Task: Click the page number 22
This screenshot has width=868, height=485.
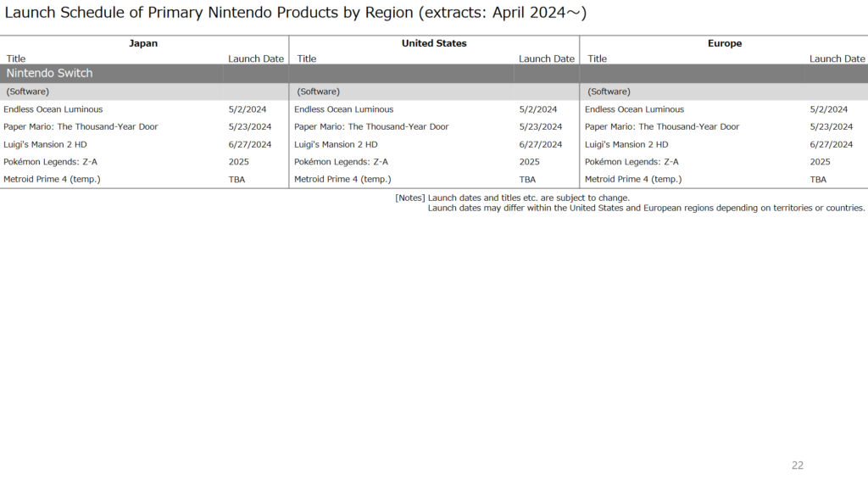Action: tap(797, 465)
